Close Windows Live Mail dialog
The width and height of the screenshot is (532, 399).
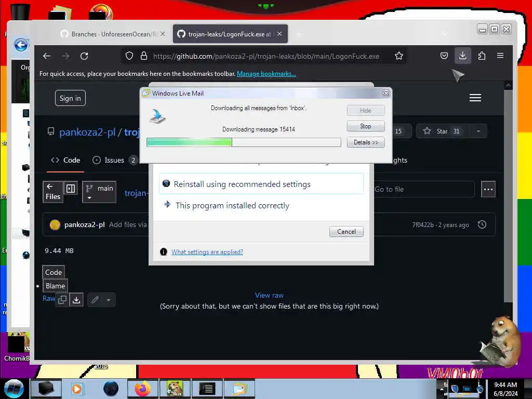tap(386, 93)
